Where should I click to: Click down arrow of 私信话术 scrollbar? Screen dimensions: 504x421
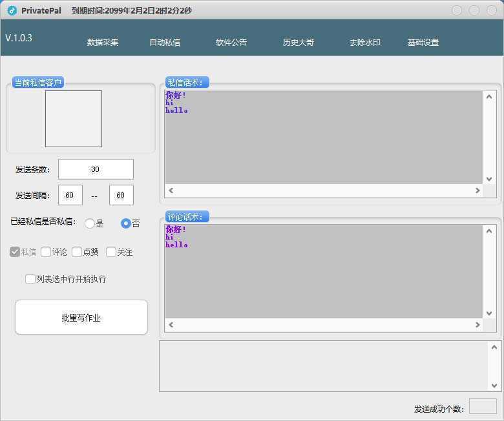tap(489, 179)
